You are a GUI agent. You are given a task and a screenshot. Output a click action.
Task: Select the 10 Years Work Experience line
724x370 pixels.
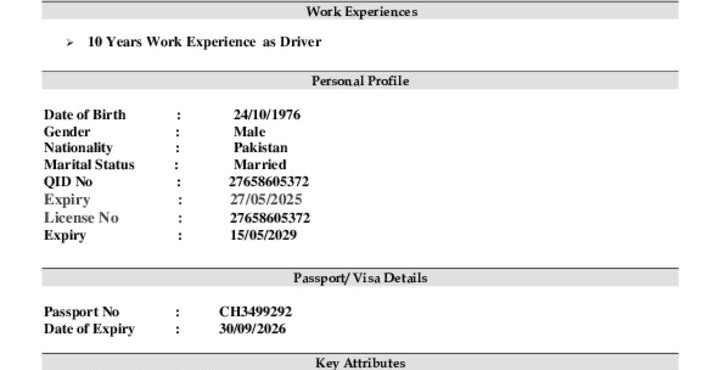(205, 42)
